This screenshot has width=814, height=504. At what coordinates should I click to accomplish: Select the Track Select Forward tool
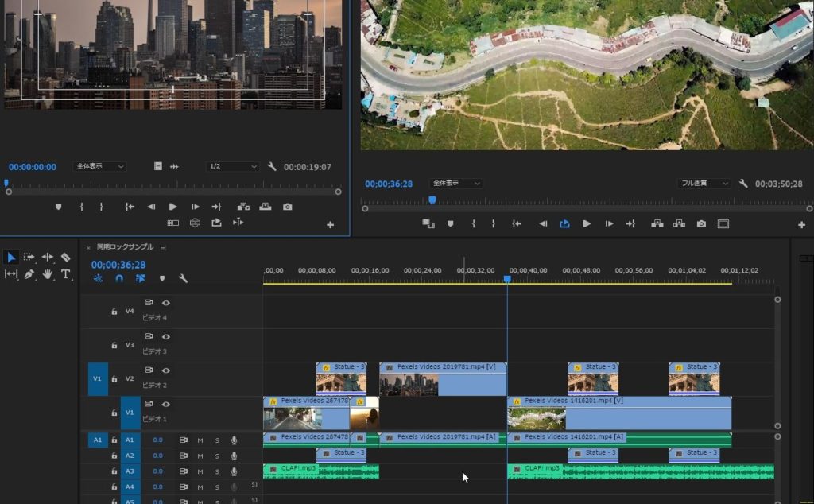click(29, 258)
